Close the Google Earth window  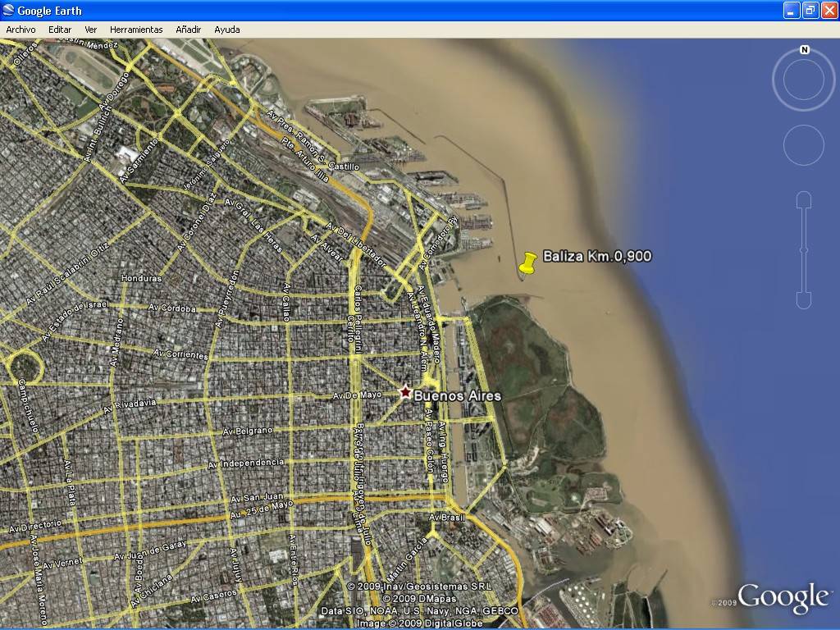[830, 10]
